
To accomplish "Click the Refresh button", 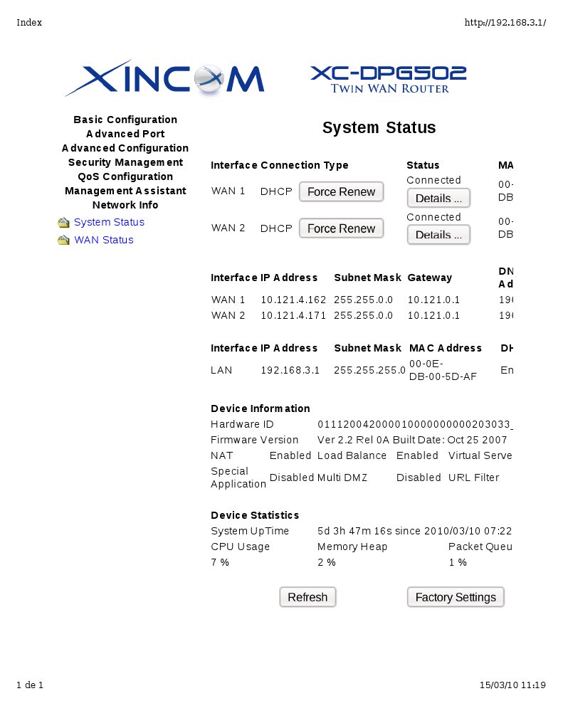I will 307,597.
